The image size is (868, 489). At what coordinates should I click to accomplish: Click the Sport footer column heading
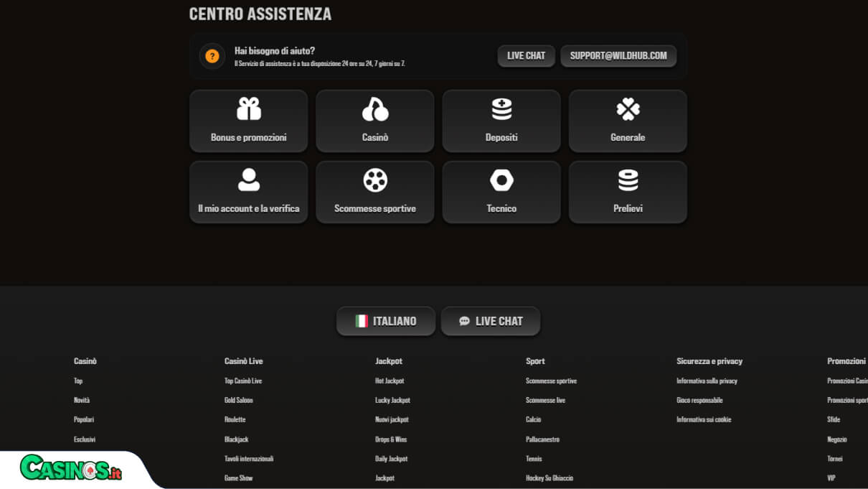535,361
